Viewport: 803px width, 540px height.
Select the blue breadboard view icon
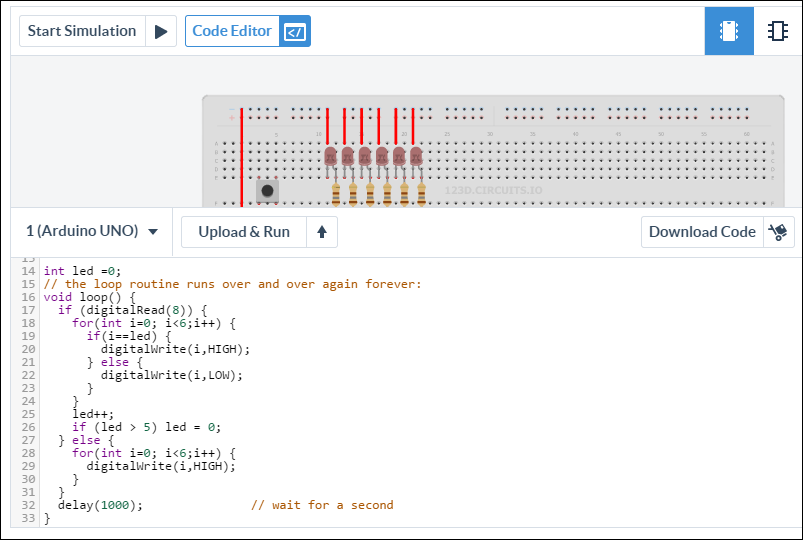(x=729, y=31)
